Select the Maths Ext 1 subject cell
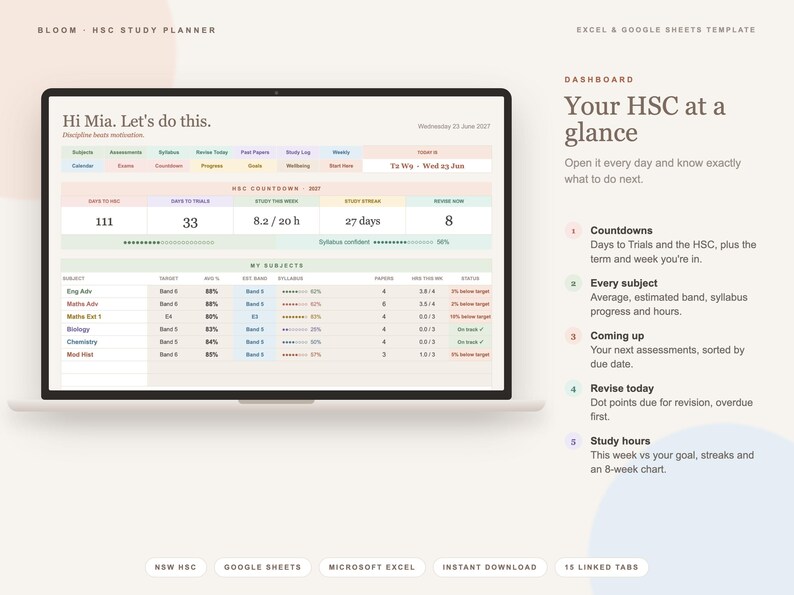 click(x=104, y=317)
